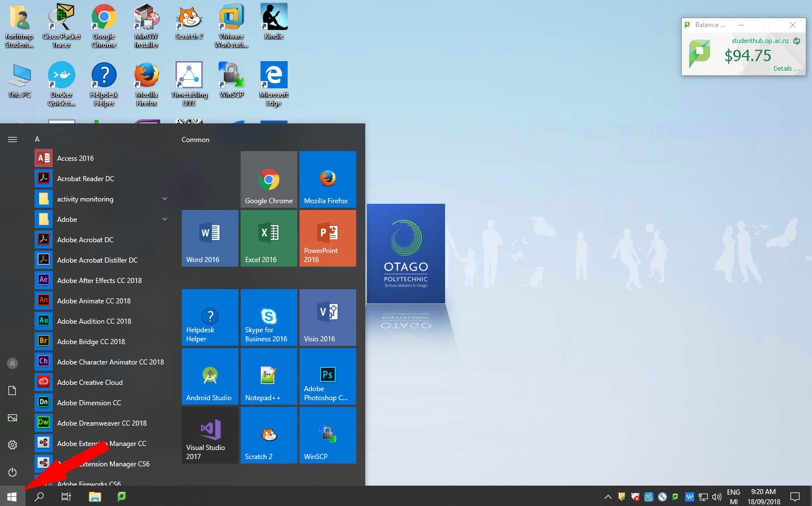Open Documents from Start sidebar

[x=12, y=391]
